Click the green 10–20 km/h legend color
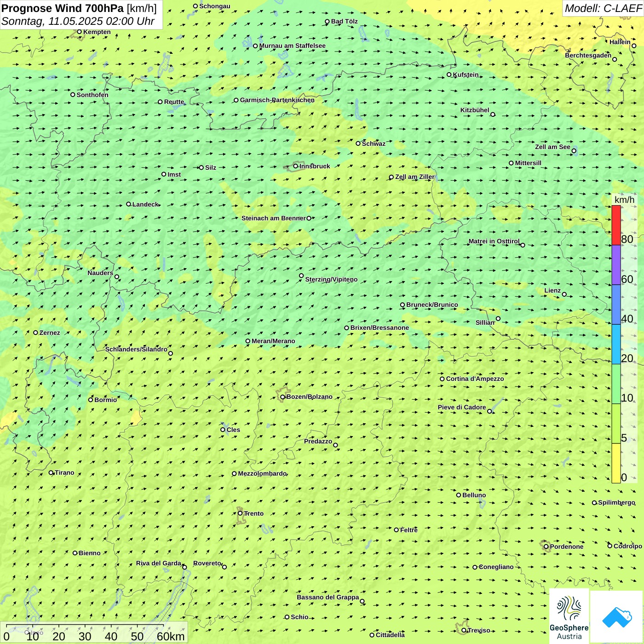Screen dimensions: 644x644 coord(616,384)
